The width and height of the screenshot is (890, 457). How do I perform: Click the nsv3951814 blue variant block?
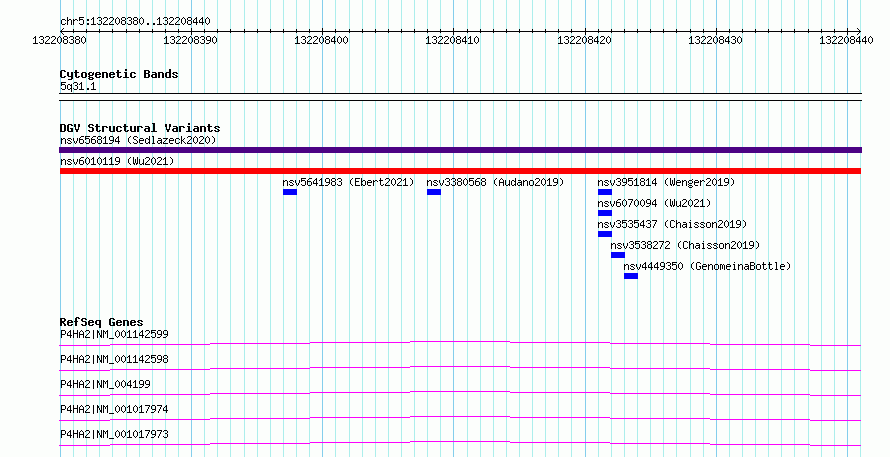pos(604,192)
